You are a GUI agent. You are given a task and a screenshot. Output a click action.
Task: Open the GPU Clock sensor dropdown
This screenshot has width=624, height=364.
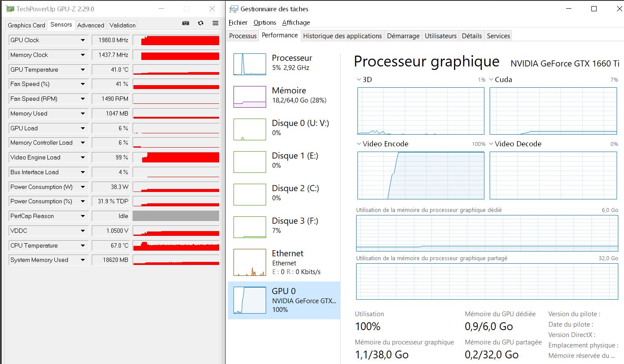[x=83, y=40]
